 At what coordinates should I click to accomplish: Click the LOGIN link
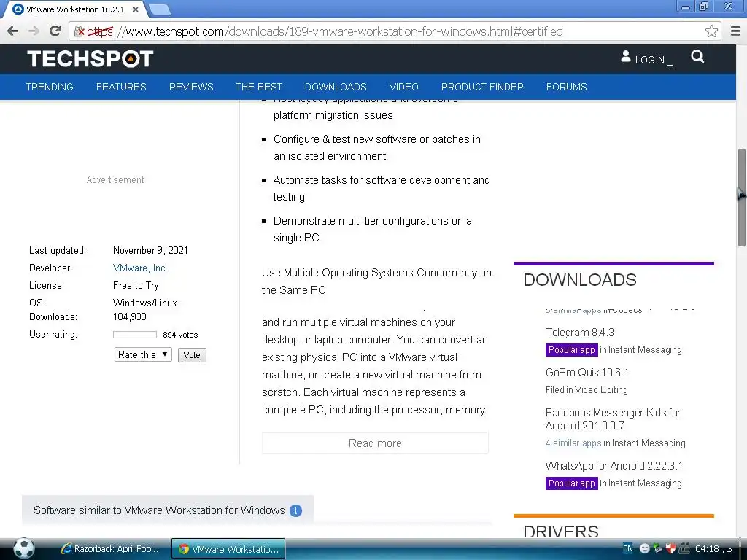click(649, 60)
